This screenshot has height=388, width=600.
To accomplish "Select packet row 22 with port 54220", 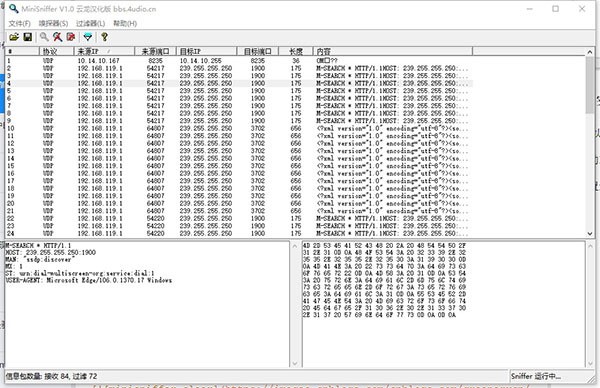I will [239, 218].
